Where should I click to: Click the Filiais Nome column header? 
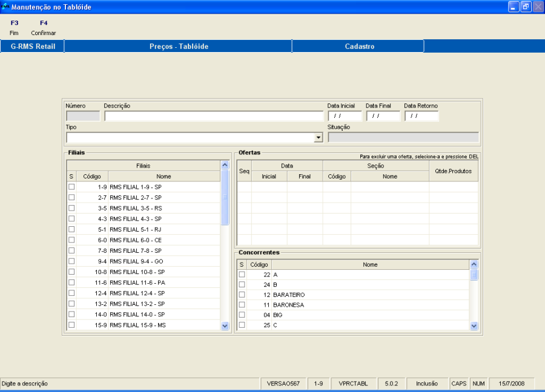pyautogui.click(x=163, y=177)
